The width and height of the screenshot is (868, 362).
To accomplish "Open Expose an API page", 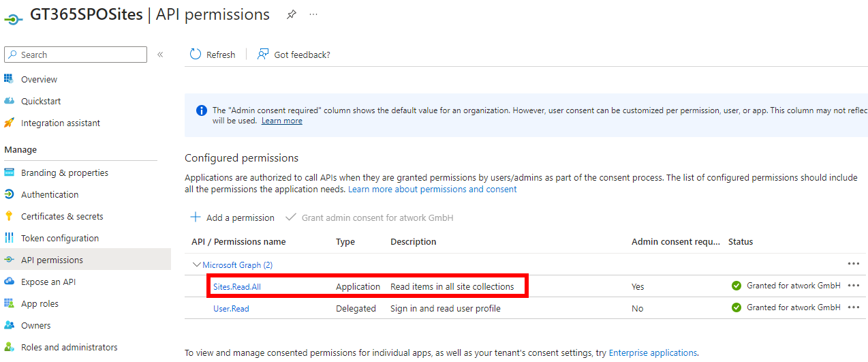I will [x=48, y=282].
